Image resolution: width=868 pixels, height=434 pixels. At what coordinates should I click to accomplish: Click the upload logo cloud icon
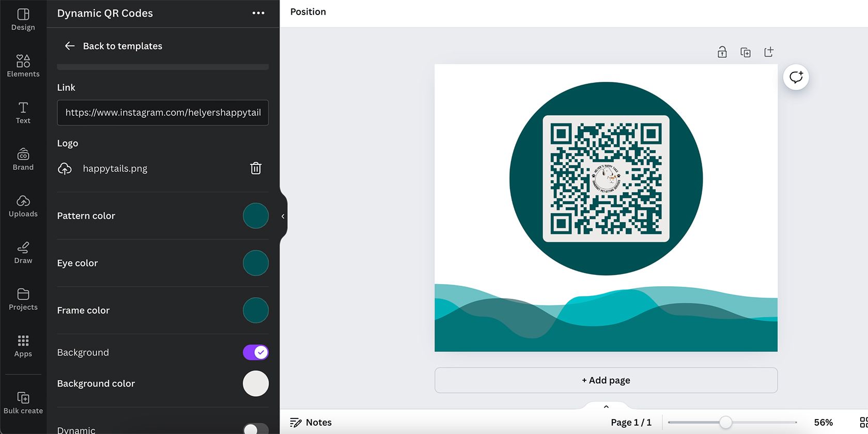click(x=65, y=168)
